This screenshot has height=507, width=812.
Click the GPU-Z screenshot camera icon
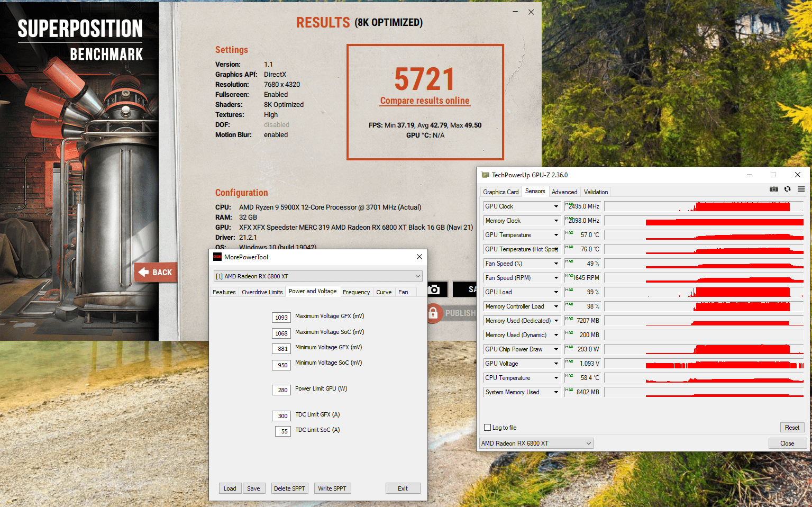coord(774,189)
